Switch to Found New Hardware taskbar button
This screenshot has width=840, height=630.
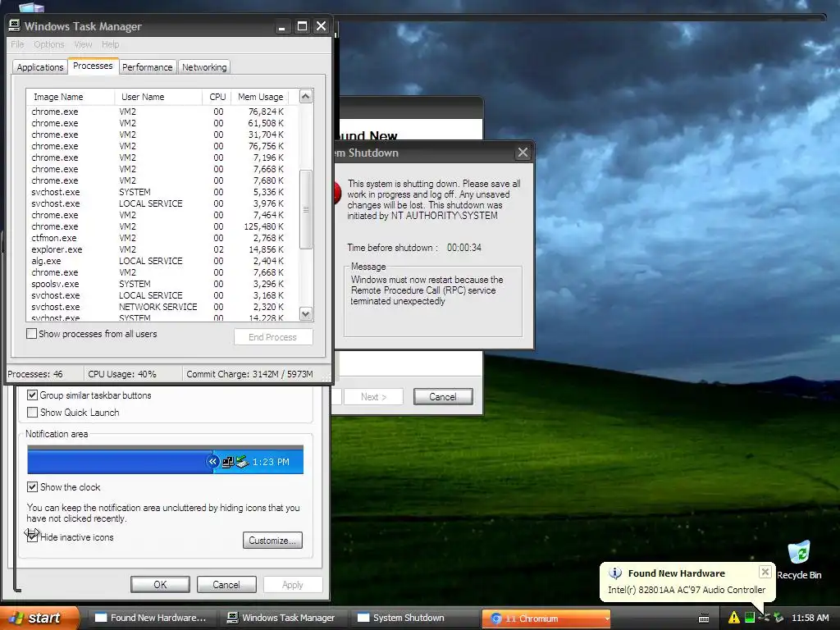(151, 618)
